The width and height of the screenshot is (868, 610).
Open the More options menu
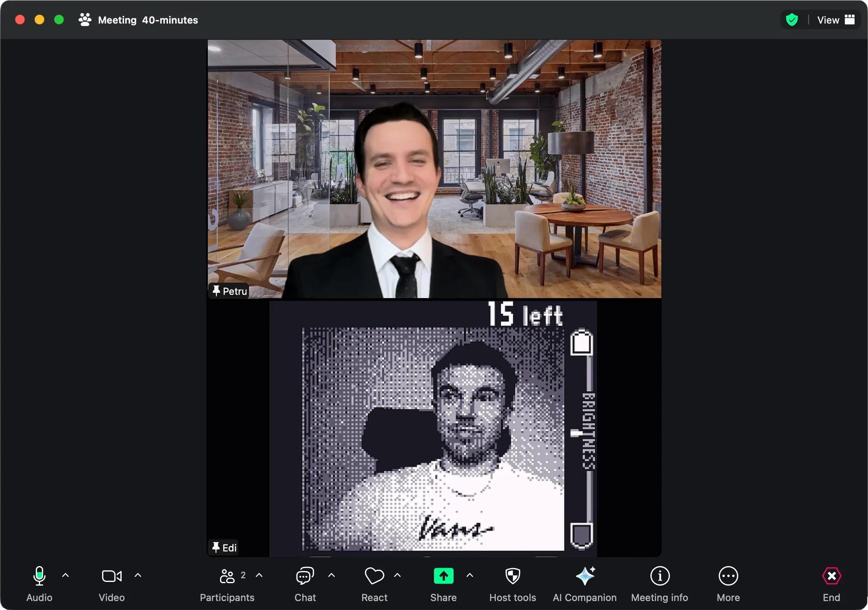tap(728, 576)
